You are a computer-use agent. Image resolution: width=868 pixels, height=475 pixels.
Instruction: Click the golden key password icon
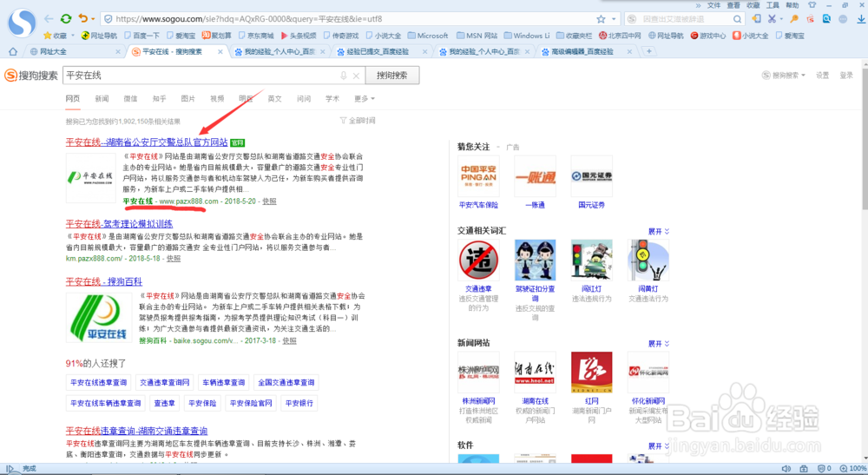pos(794,19)
